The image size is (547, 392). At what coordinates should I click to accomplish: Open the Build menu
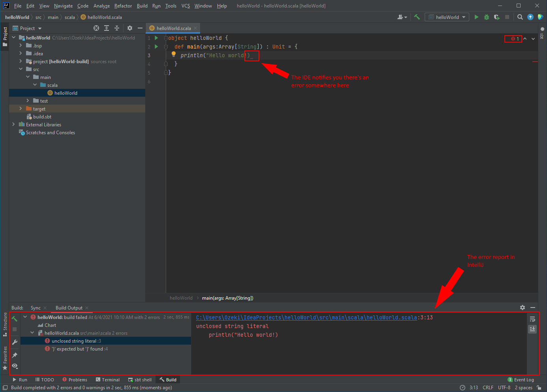pyautogui.click(x=142, y=6)
